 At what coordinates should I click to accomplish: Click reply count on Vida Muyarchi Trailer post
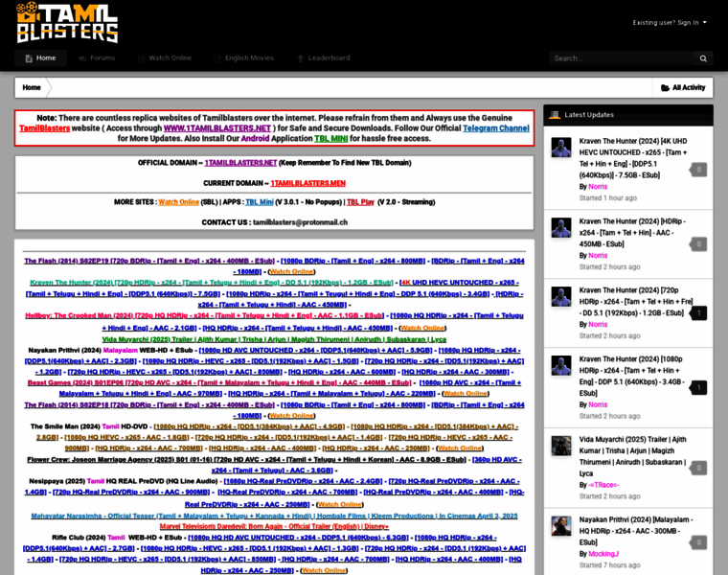(x=698, y=469)
